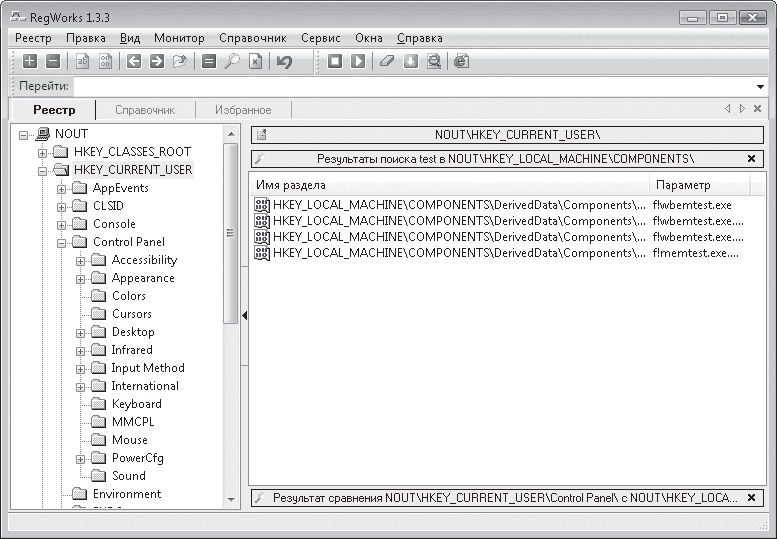Switch to the Избранное tab
Viewport: 777px width, 539px height.
tap(246, 109)
